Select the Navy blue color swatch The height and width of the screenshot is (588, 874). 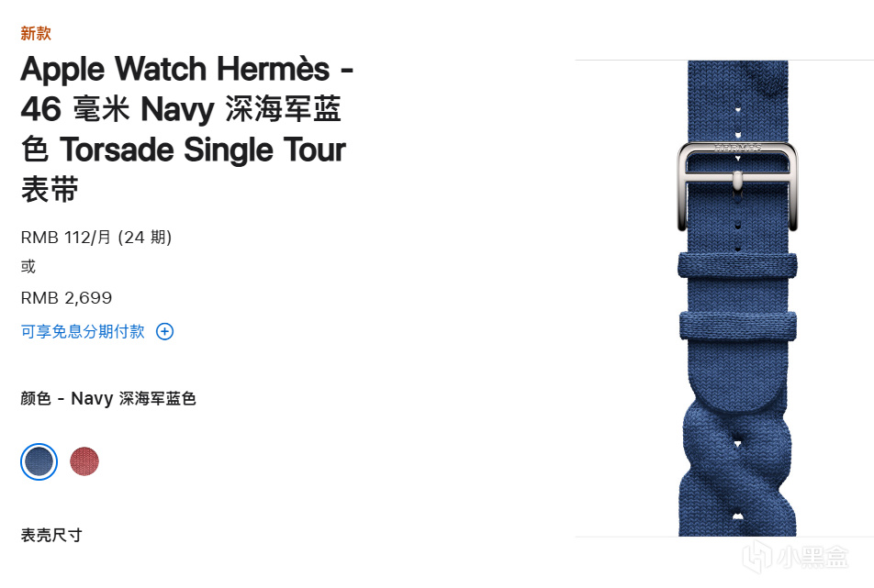pos(39,461)
